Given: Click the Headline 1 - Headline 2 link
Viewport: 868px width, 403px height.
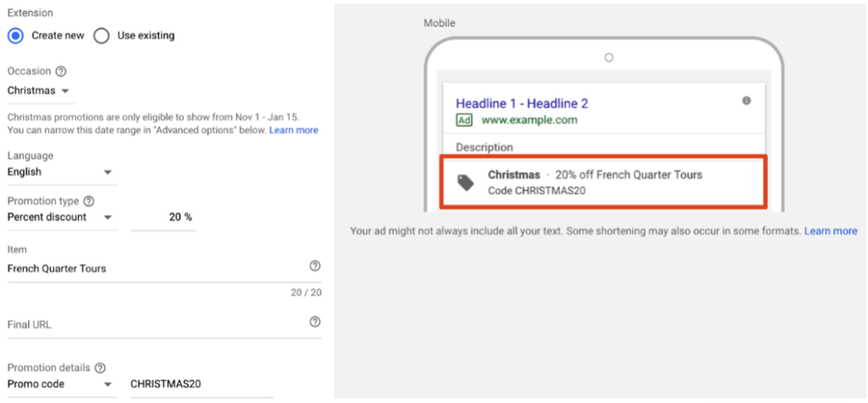Looking at the screenshot, I should [521, 104].
